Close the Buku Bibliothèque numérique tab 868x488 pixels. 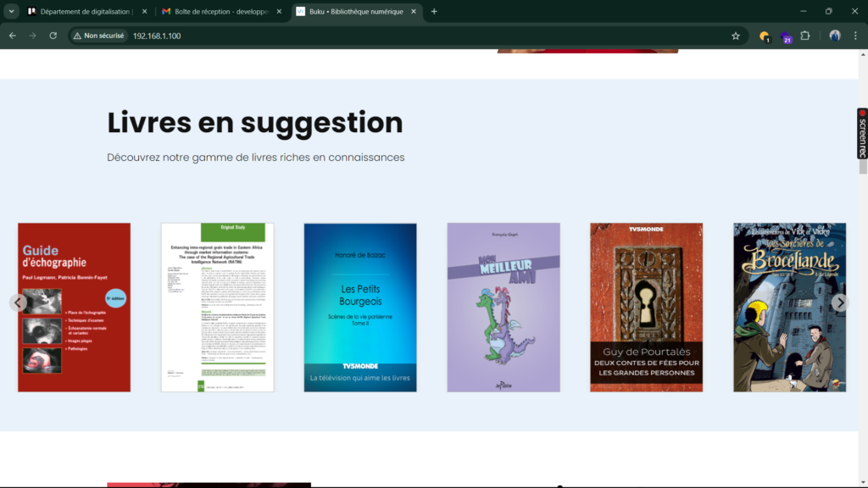414,12
